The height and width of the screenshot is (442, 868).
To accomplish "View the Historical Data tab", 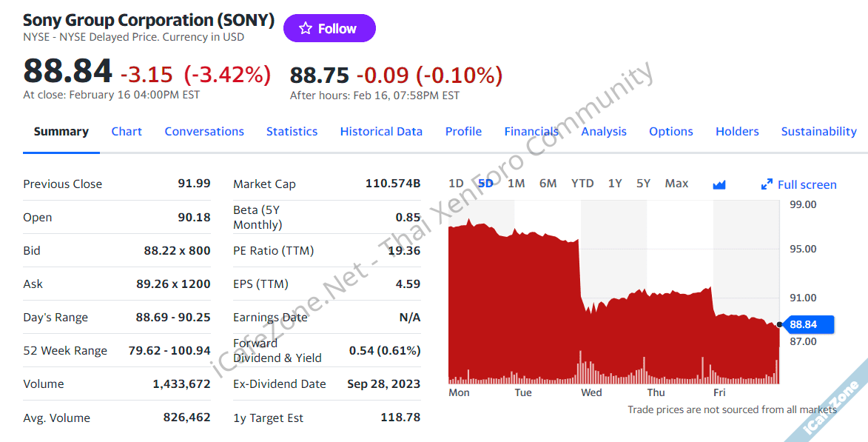I will pos(381,132).
